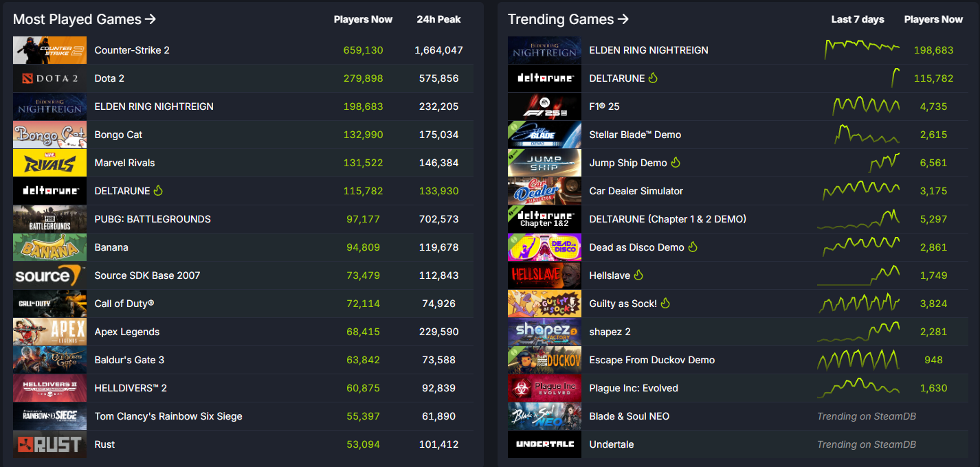980x467 pixels.
Task: Open the Tom Clancy's Rainbow Six Siege link
Action: coord(168,416)
